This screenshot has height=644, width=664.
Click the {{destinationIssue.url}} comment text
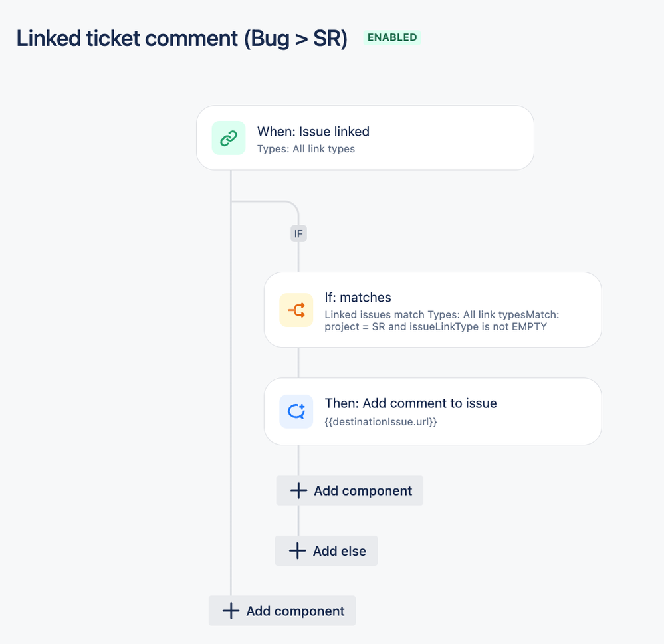tap(381, 422)
